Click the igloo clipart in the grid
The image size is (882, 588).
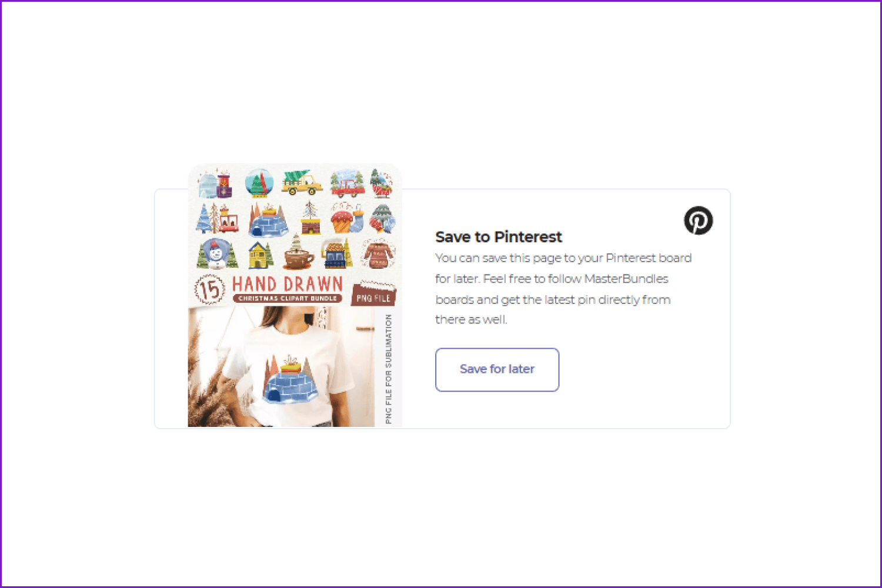click(268, 220)
